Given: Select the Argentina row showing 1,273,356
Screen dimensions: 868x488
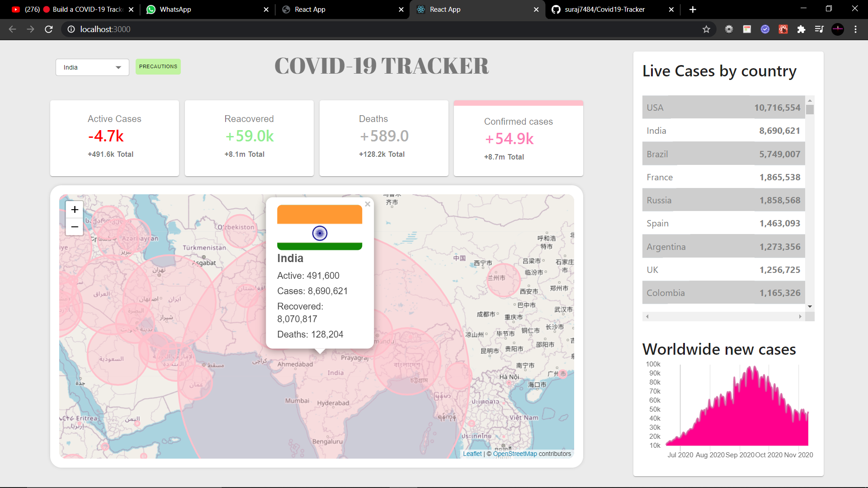Looking at the screenshot, I should (723, 247).
